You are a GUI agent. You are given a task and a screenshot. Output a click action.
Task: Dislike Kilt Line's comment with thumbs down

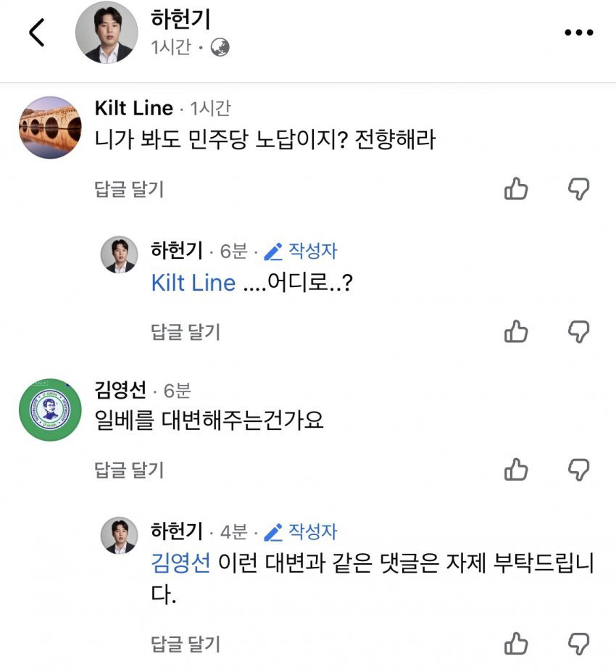pos(579,189)
